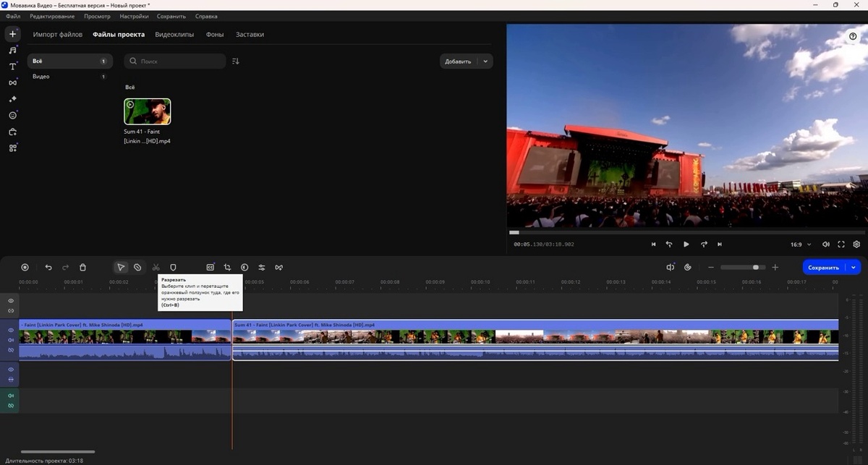Toggle link icon of the top overlay track

pos(11,310)
